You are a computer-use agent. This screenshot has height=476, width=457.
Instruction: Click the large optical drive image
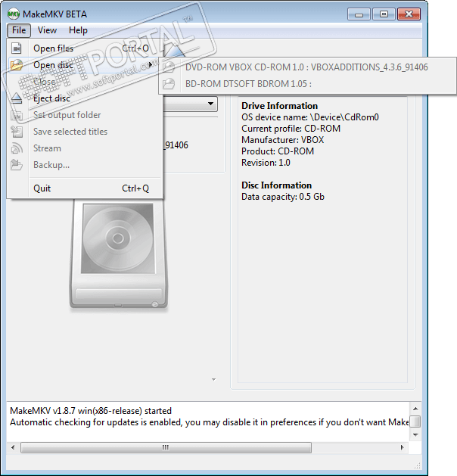(x=118, y=254)
